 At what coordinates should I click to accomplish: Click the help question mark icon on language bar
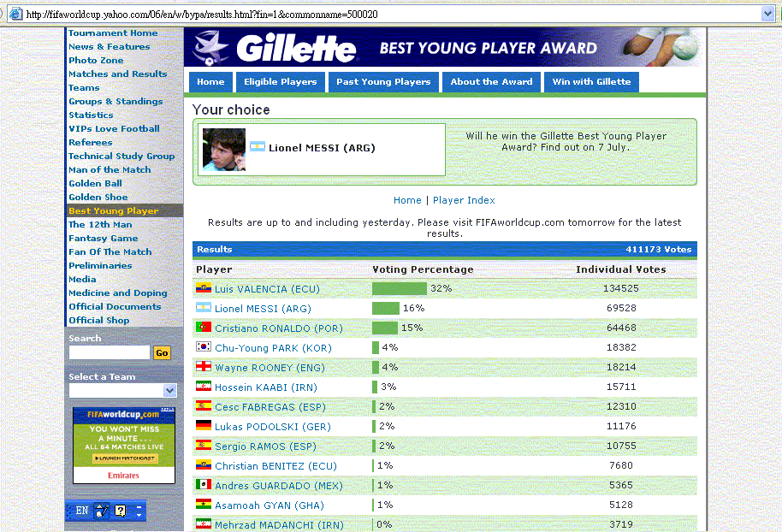click(120, 511)
